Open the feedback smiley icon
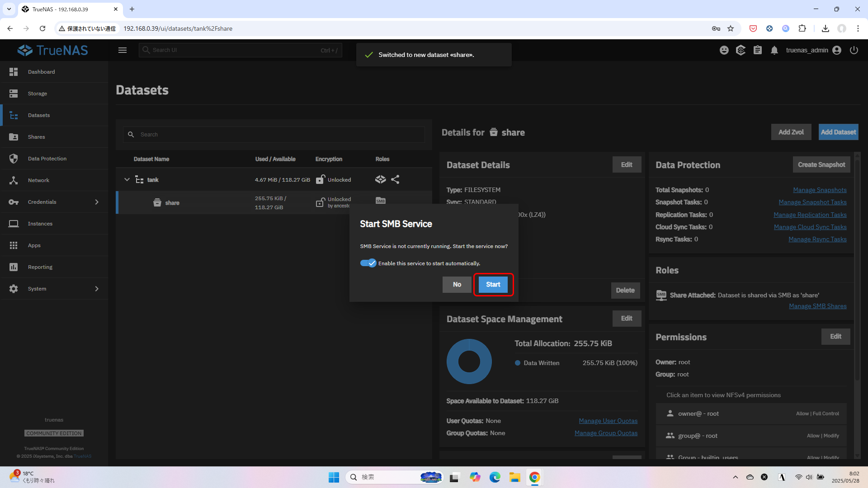868x488 pixels. 724,50
